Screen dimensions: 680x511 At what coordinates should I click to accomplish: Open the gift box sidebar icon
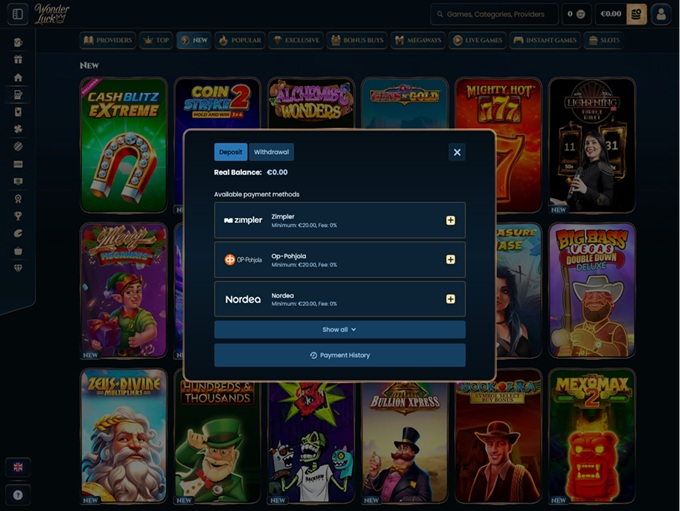click(x=18, y=59)
